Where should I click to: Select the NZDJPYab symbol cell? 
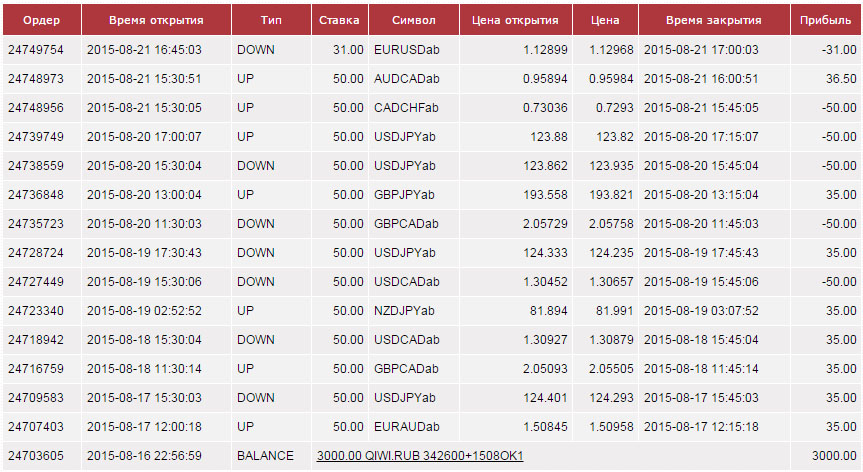(x=403, y=311)
